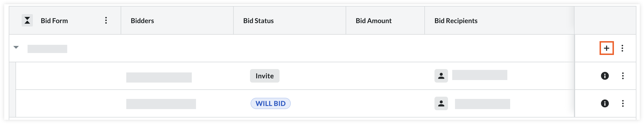Image resolution: width=644 pixels, height=124 pixels.
Task: Click the collapse-all rows icon beside Bid Form
Action: point(27,20)
